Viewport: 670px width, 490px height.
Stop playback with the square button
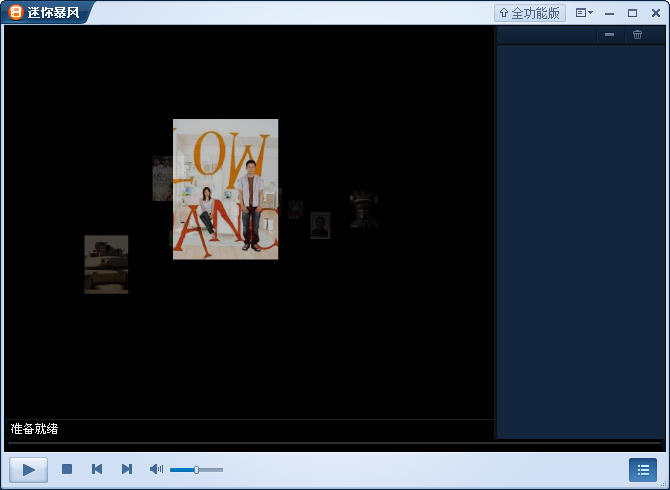click(67, 469)
